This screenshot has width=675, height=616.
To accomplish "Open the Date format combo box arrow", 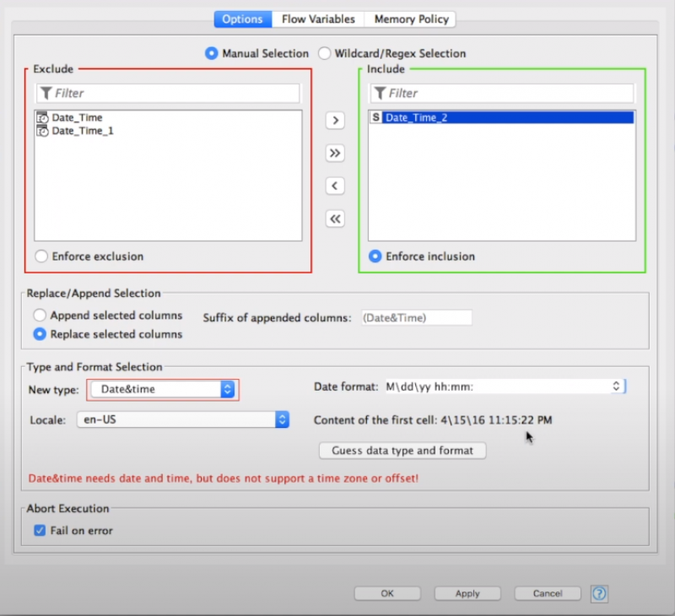I will pos(617,386).
